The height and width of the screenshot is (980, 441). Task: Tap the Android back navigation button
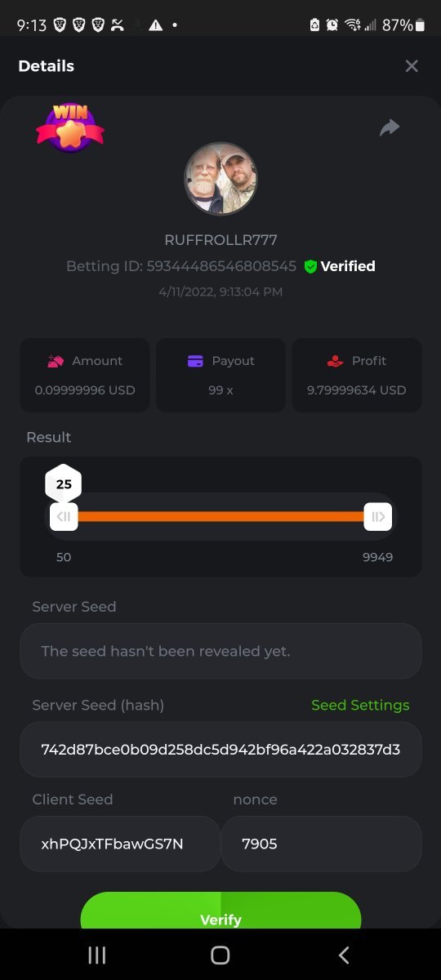(x=344, y=955)
